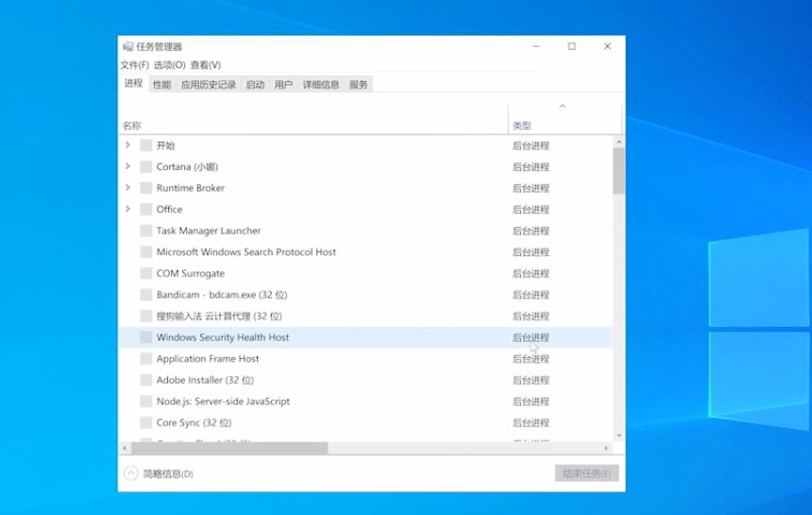Switch to the 进程 tab
Viewport: 812px width, 515px height.
(134, 83)
